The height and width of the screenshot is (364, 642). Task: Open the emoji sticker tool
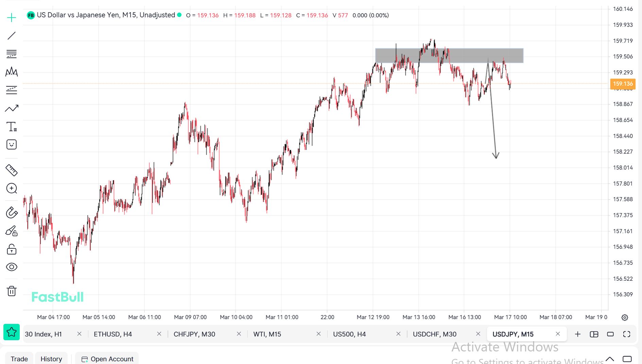click(x=12, y=145)
